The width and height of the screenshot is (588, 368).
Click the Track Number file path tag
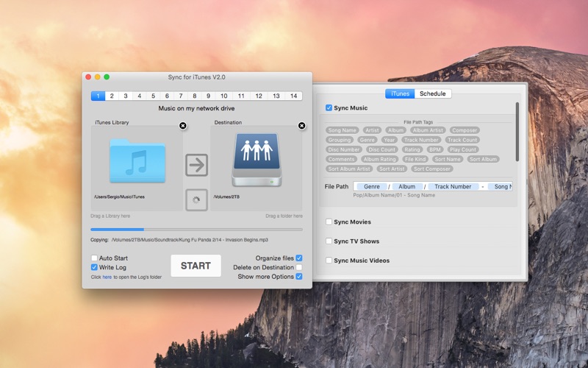tap(421, 140)
